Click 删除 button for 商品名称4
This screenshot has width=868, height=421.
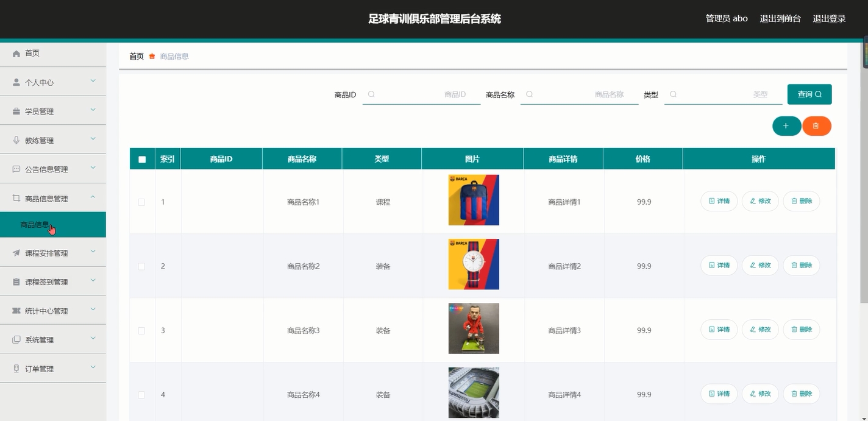(x=801, y=394)
